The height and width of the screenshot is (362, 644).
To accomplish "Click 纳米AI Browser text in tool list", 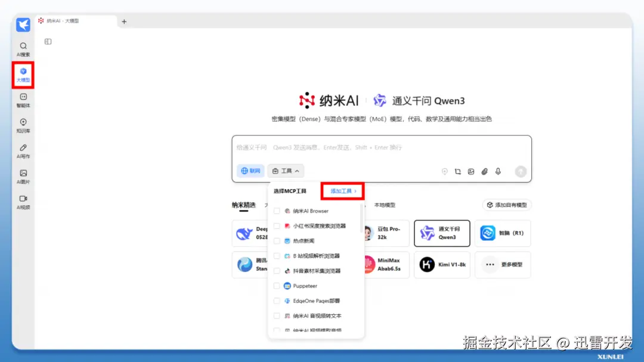I will [311, 211].
